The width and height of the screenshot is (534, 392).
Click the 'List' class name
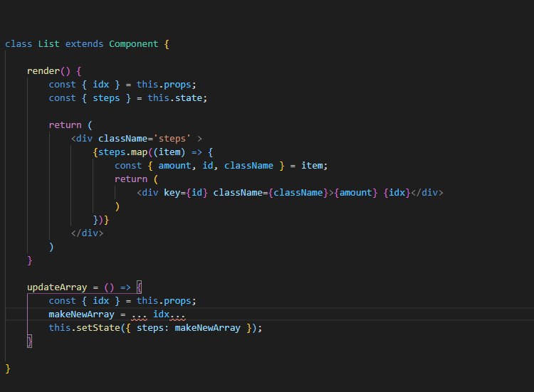[x=48, y=44]
